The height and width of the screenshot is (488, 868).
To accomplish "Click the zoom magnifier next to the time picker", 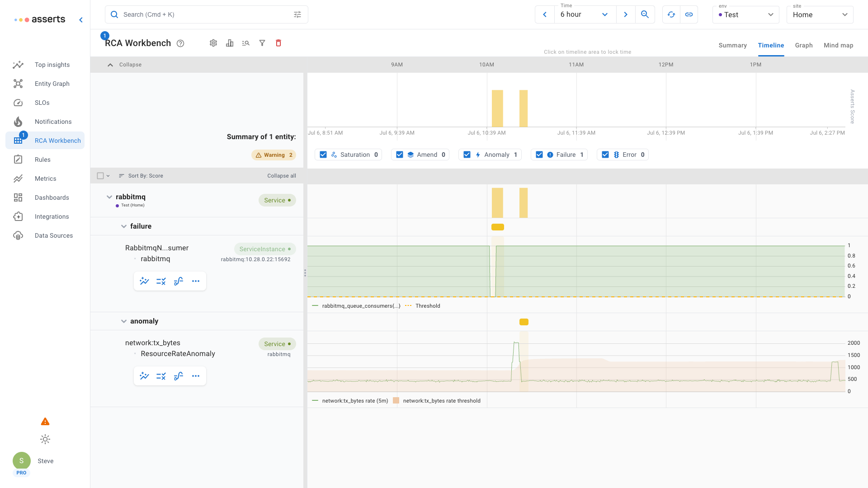I will click(x=645, y=14).
